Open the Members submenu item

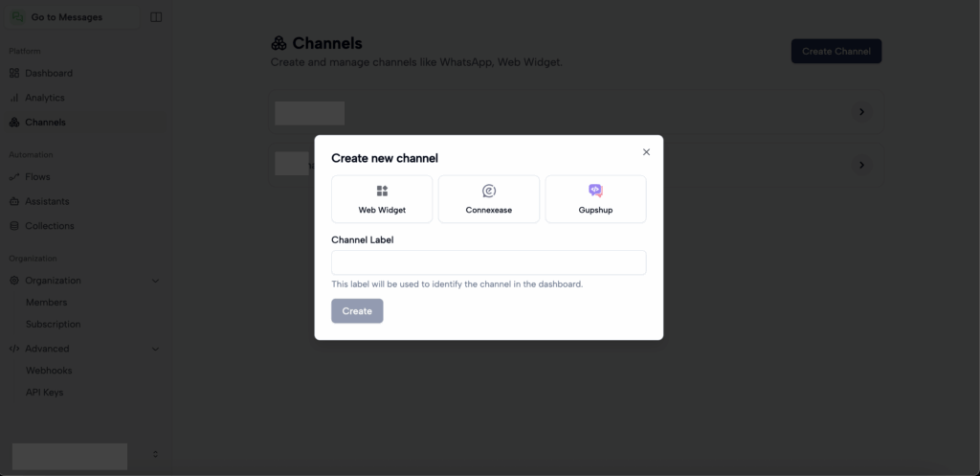(x=46, y=303)
